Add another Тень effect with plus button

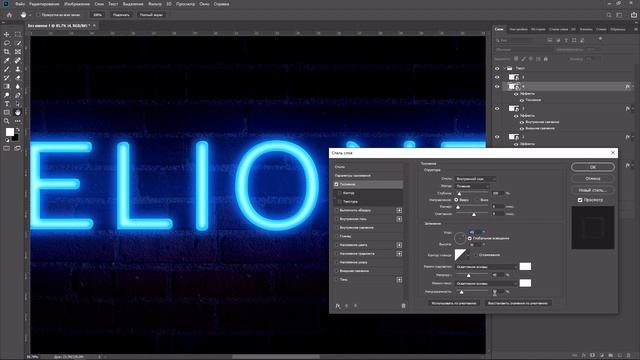(x=399, y=280)
